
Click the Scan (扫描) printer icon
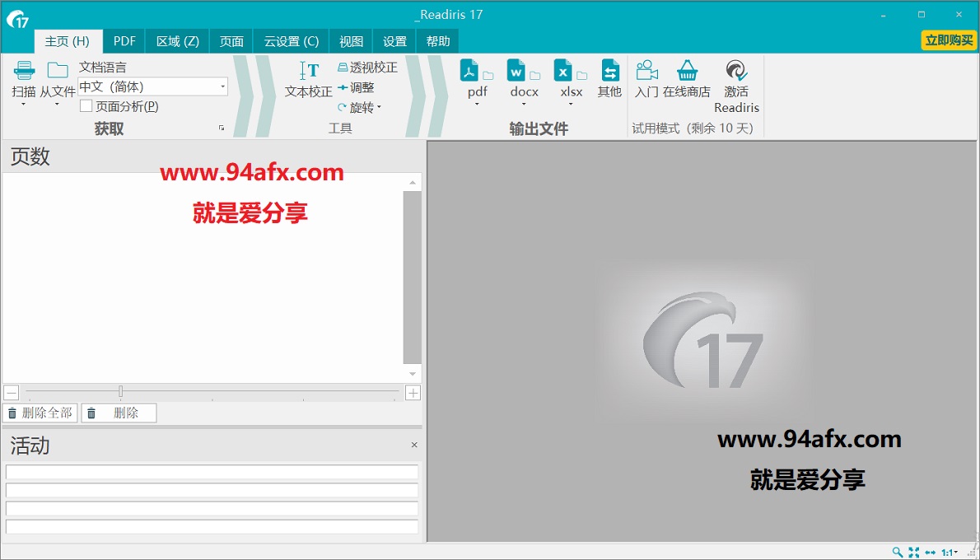[x=25, y=70]
